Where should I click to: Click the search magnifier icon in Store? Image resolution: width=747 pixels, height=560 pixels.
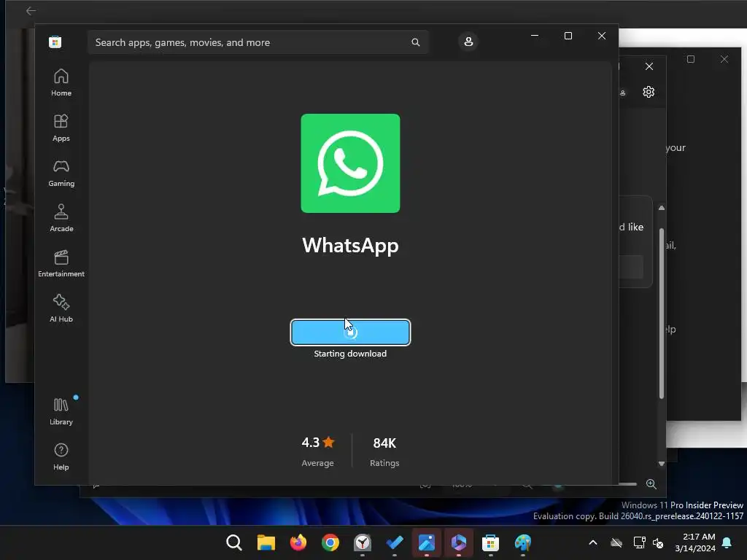(415, 42)
